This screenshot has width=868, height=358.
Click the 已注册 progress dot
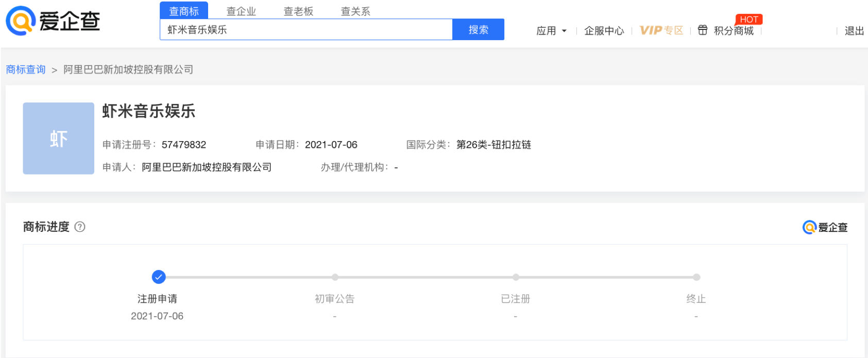pyautogui.click(x=516, y=277)
